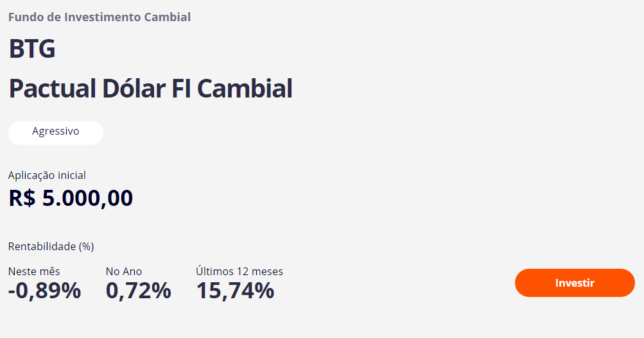Click the Últimos 12 meses label

coord(239,271)
